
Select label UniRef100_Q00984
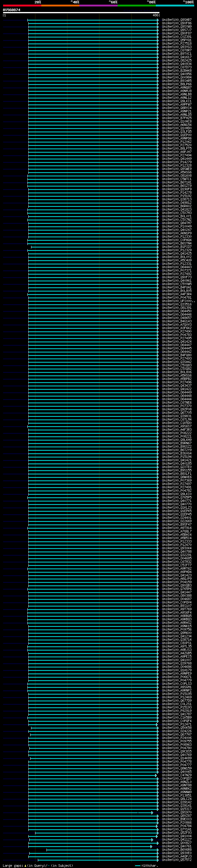pyautogui.click(x=177, y=78)
